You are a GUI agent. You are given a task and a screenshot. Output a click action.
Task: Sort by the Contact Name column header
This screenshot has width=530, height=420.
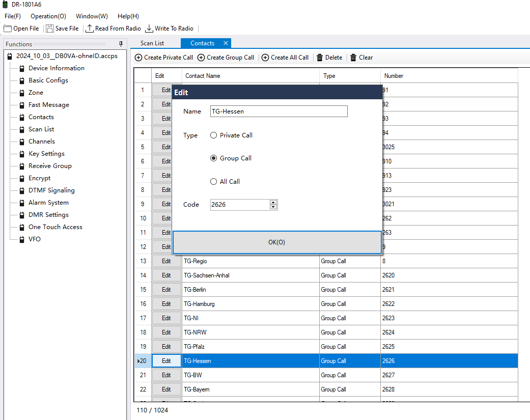click(250, 76)
